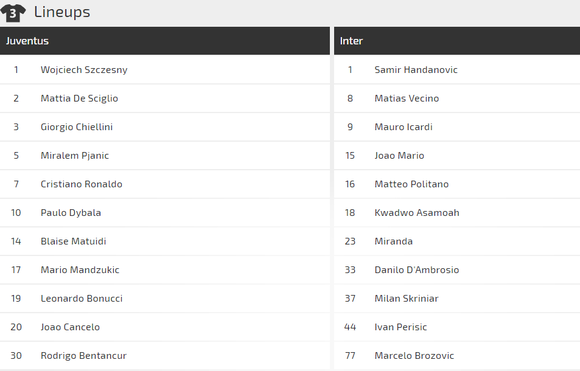Open Giorgio Chiellini's profile
Viewport: 580px width, 371px height.
click(x=77, y=127)
